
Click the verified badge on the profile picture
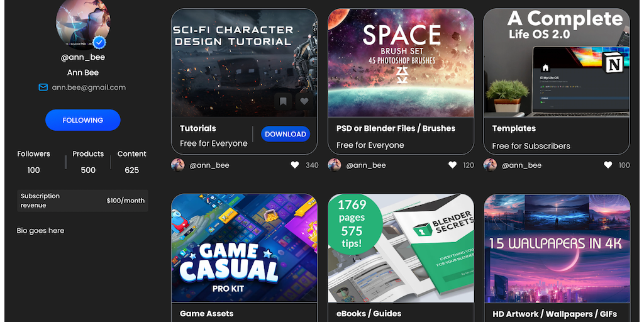pyautogui.click(x=100, y=42)
